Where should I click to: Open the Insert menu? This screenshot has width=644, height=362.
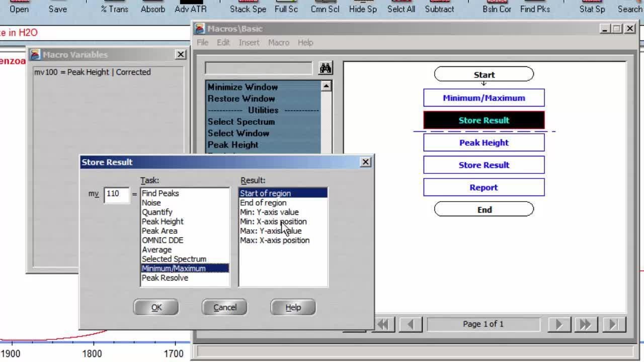249,43
